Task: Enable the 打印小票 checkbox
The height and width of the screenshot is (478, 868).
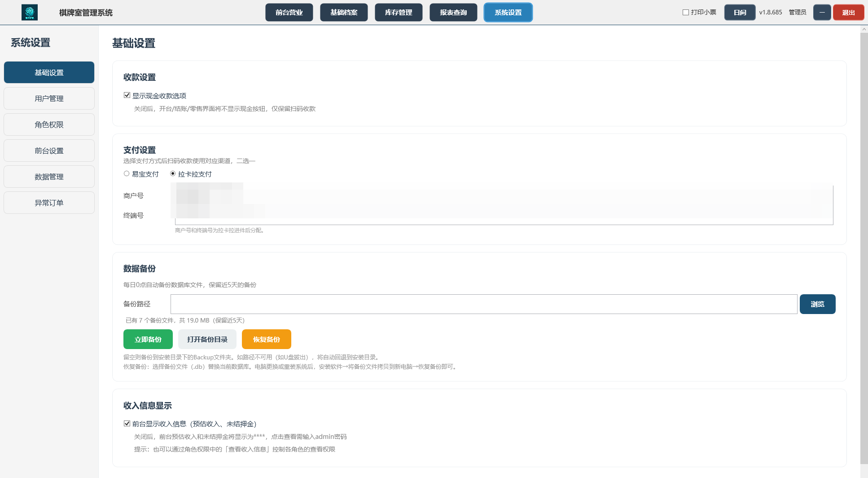Action: [x=686, y=12]
